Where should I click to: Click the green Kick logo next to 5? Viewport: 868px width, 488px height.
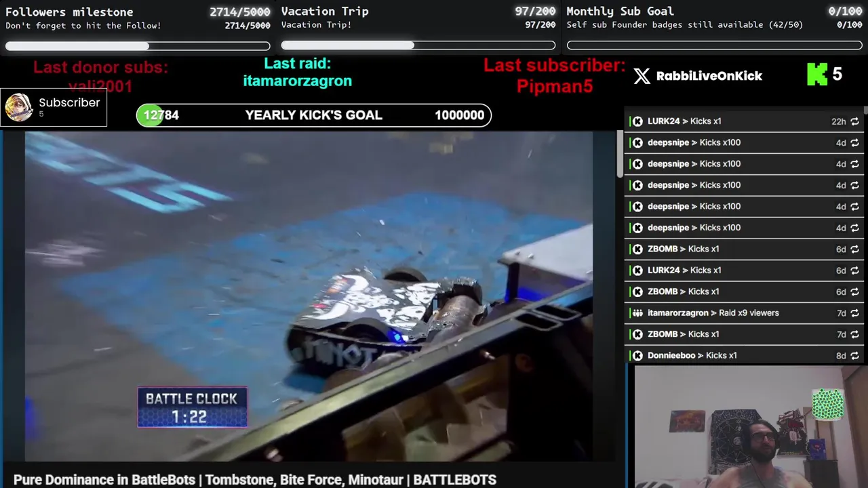pos(817,75)
